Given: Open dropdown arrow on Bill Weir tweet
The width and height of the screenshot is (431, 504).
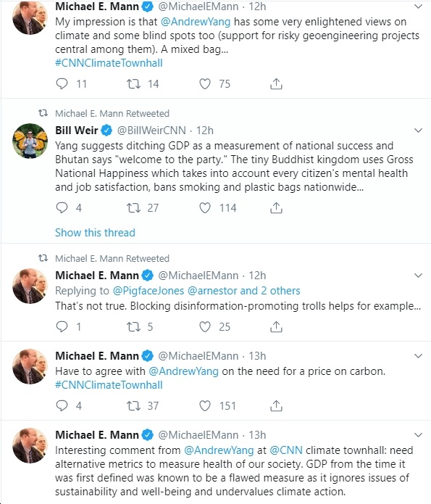Looking at the screenshot, I should 418,131.
